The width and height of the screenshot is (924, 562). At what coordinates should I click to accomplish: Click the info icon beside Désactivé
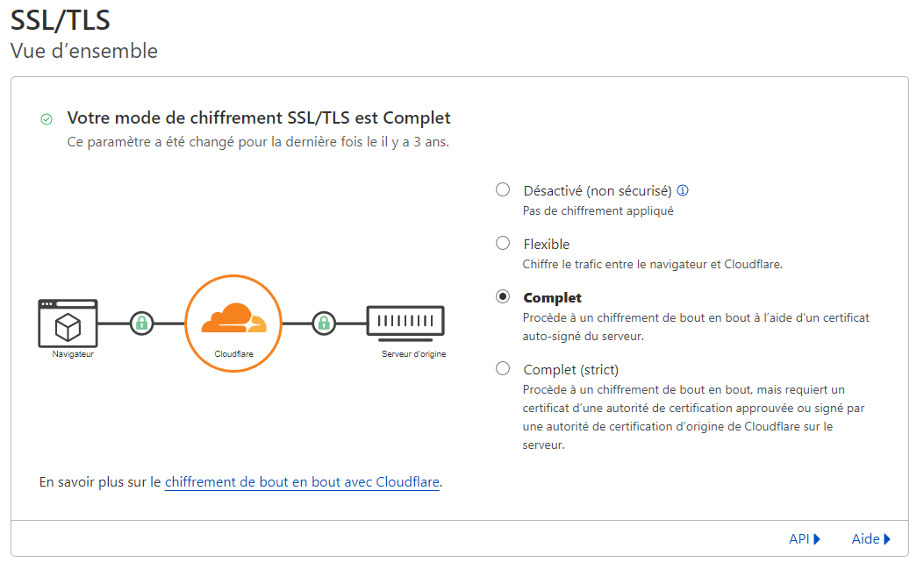point(683,190)
